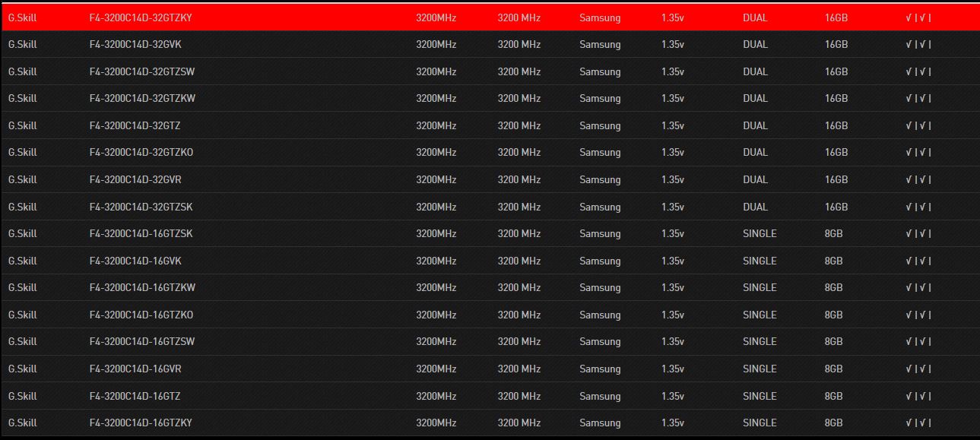Select 3200 MHz supported speed in the F4-3200C14D-16GTZ row

[519, 396]
